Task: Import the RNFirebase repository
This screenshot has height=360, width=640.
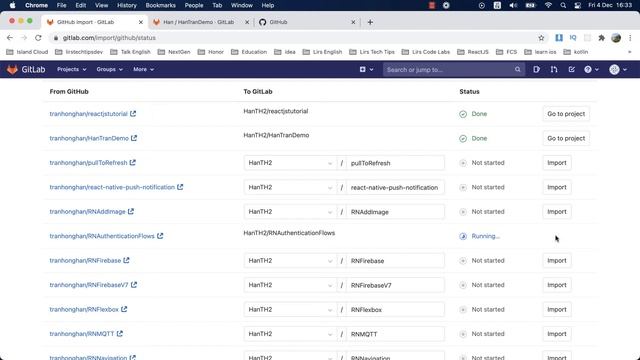Action: (x=557, y=260)
